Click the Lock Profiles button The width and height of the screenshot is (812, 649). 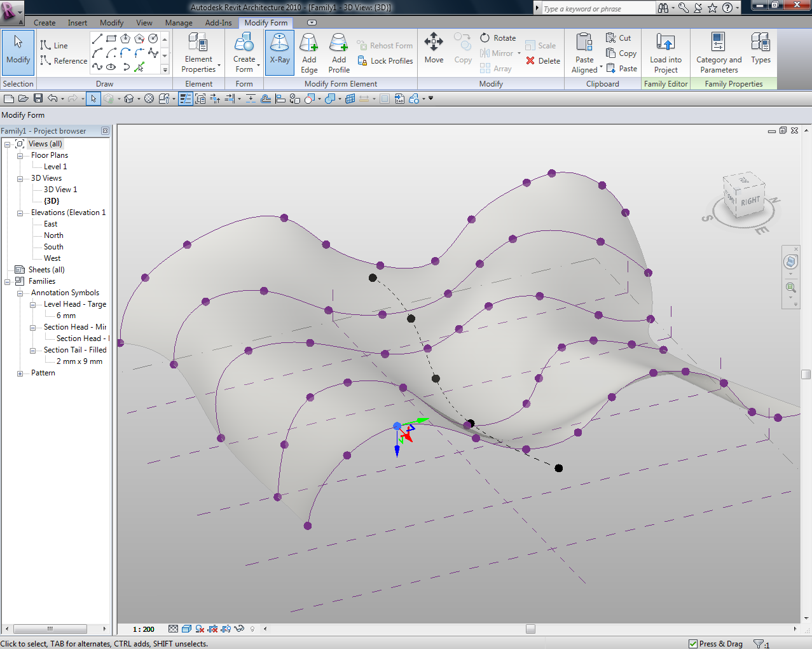coord(385,61)
